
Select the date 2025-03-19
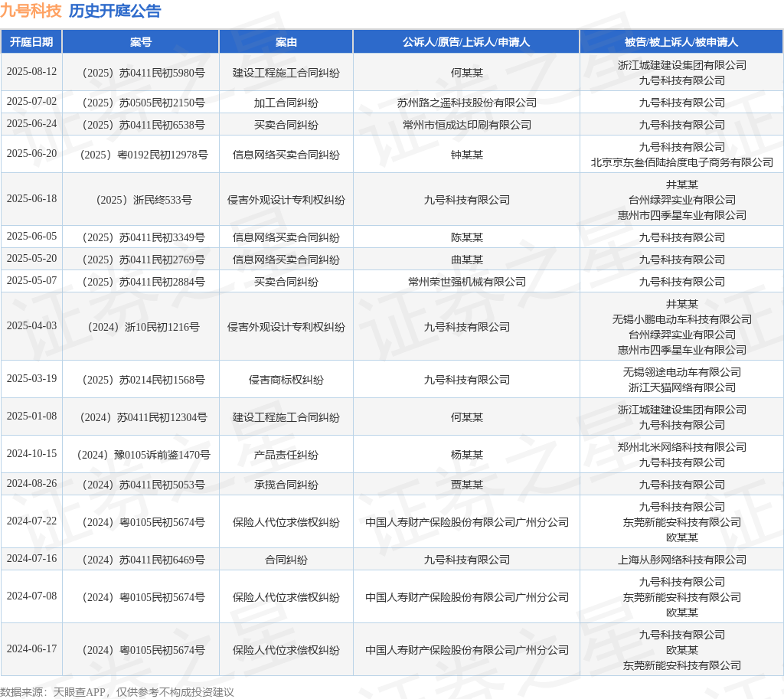31,378
